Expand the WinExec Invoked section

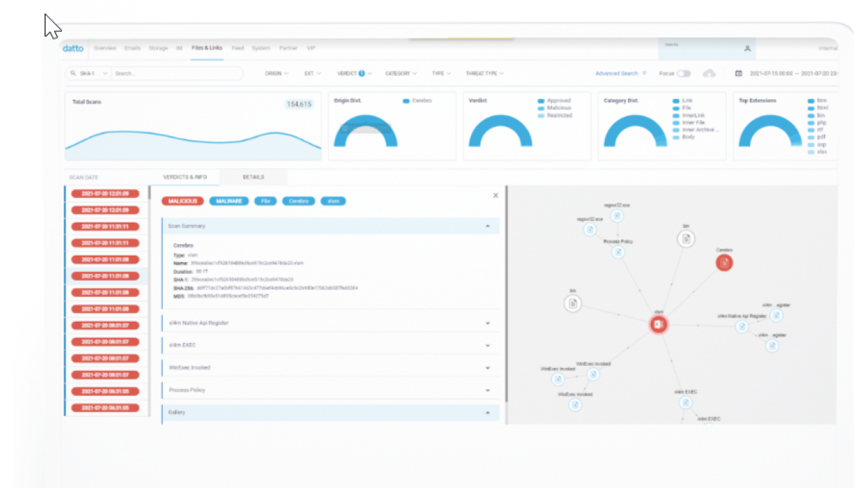point(488,368)
